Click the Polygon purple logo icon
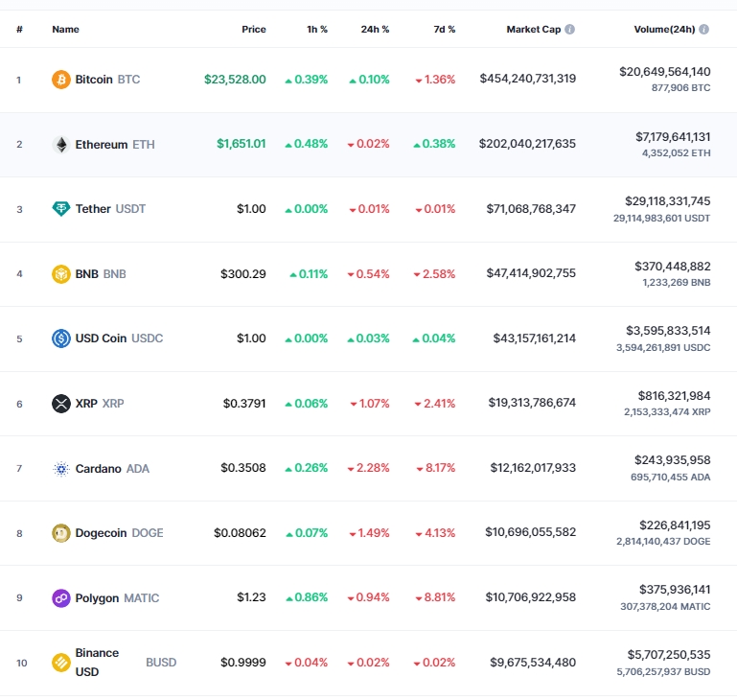This screenshot has width=737, height=700. pos(61,598)
